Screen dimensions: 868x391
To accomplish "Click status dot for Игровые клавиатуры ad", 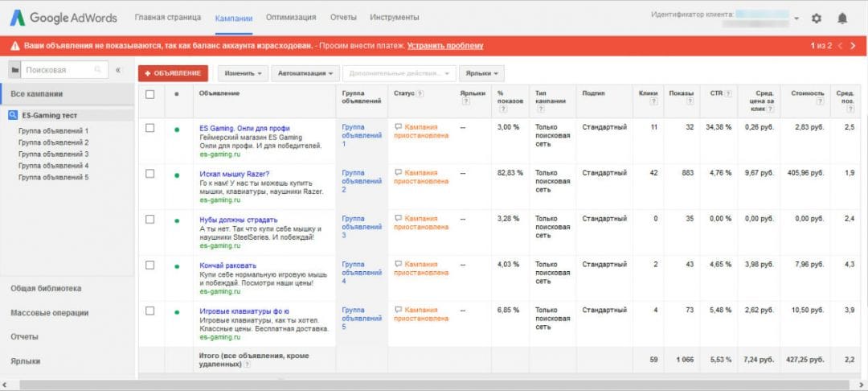I will pyautogui.click(x=177, y=312).
